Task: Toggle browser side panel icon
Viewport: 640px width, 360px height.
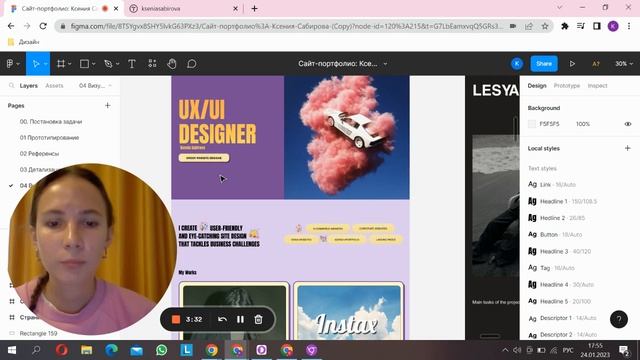Action: point(597,26)
